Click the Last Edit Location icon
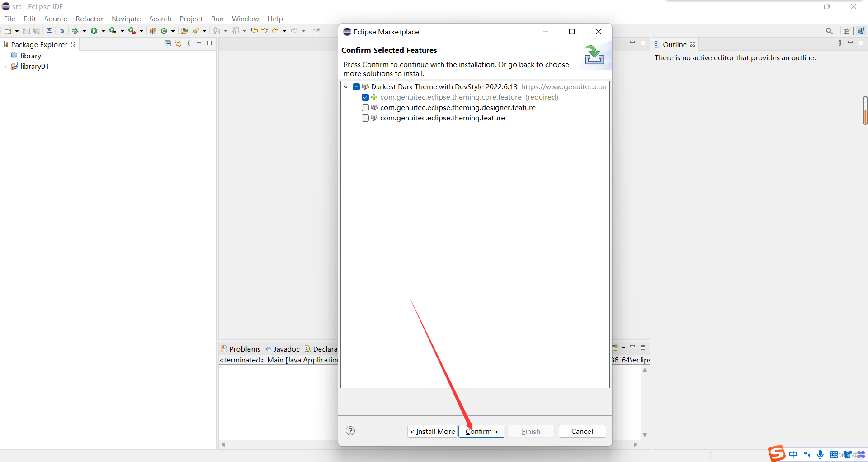 click(254, 31)
